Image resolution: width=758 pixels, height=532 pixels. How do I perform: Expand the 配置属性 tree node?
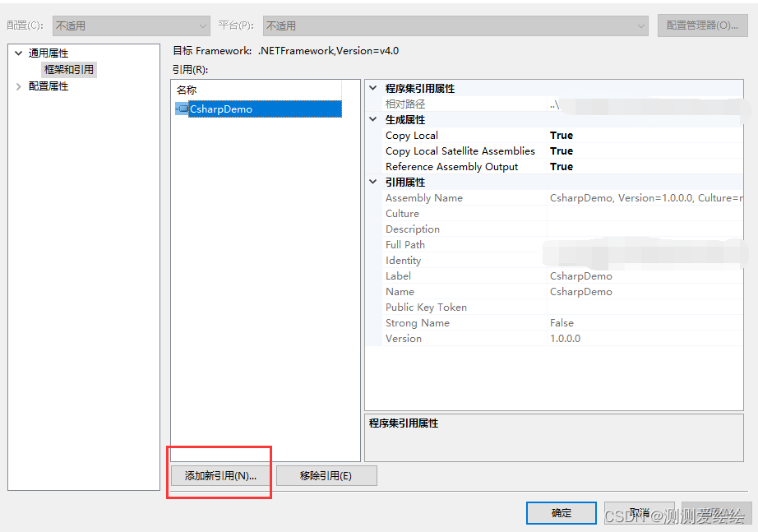coord(18,86)
